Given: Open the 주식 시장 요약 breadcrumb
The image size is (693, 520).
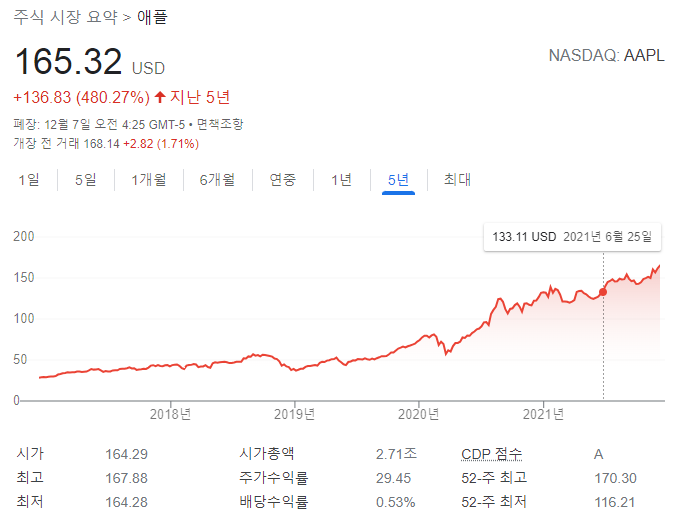Looking at the screenshot, I should tap(65, 17).
